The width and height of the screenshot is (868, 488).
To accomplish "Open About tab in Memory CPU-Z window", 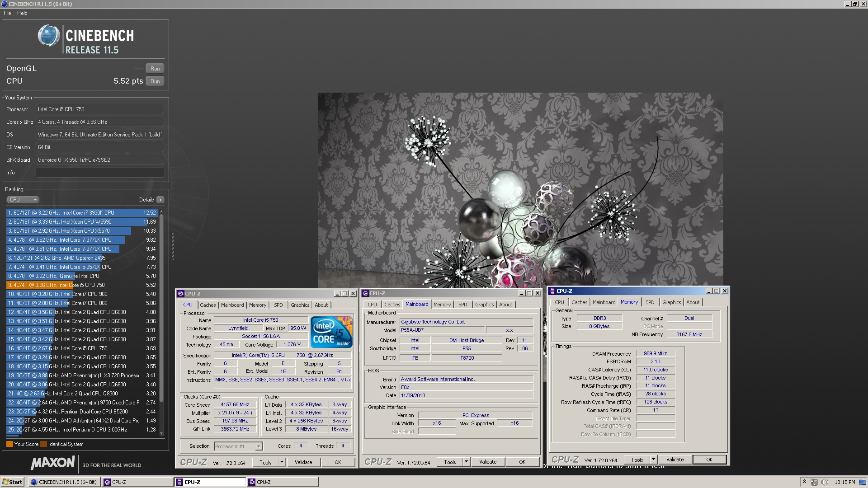I will pyautogui.click(x=693, y=302).
